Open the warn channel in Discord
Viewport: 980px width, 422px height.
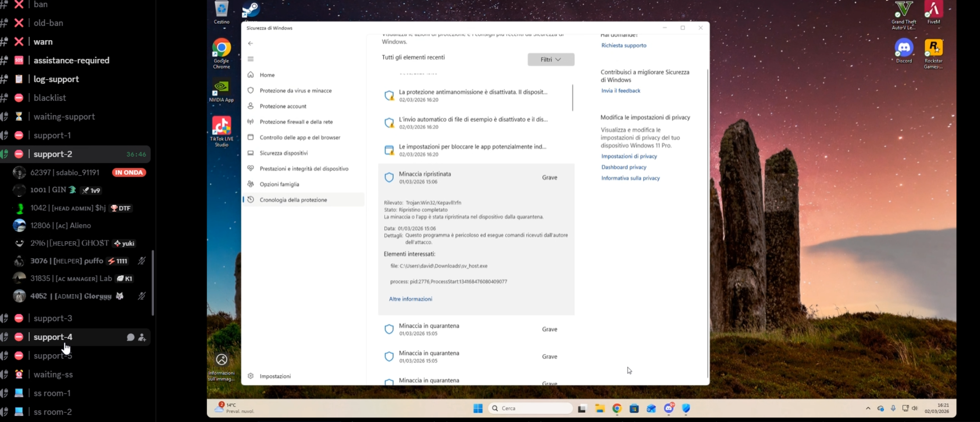(75, 42)
